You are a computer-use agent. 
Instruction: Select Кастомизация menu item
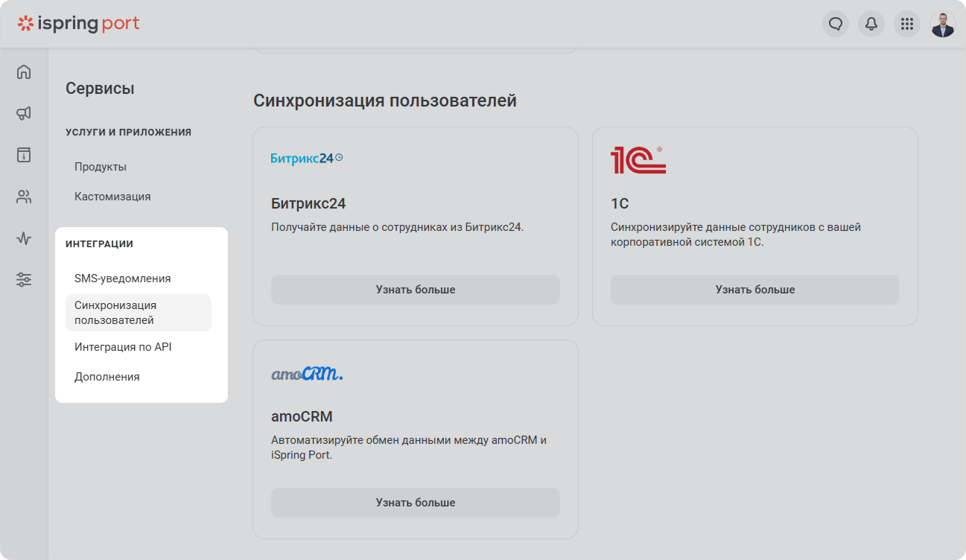point(112,197)
